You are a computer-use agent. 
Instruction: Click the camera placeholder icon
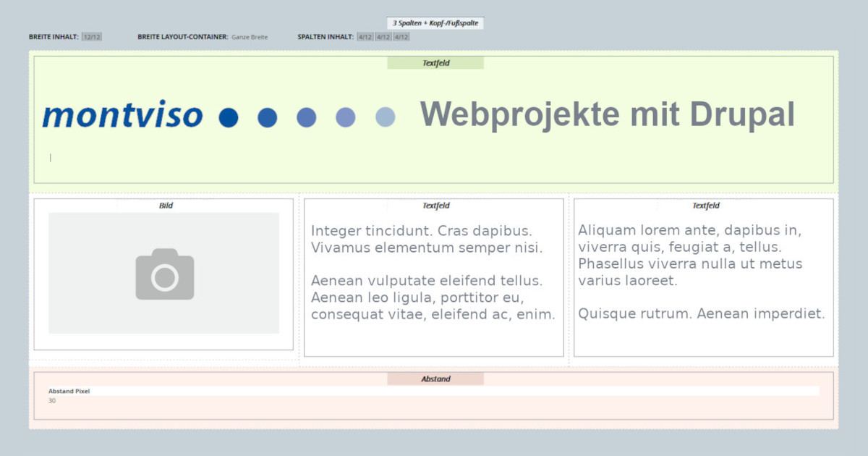pyautogui.click(x=164, y=274)
